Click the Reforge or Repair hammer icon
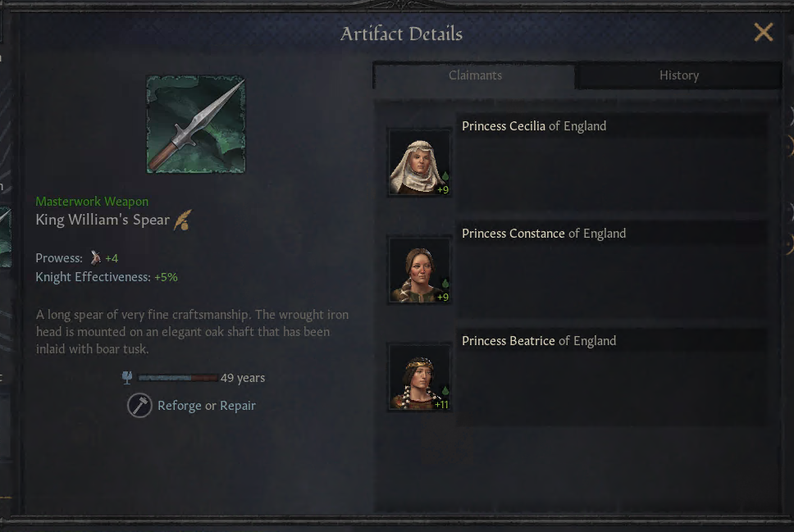 click(x=139, y=405)
